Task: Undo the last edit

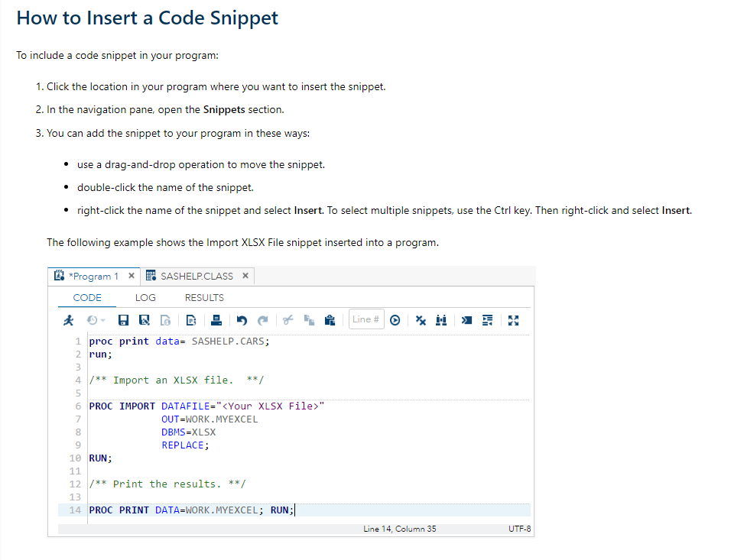Action: [x=241, y=319]
